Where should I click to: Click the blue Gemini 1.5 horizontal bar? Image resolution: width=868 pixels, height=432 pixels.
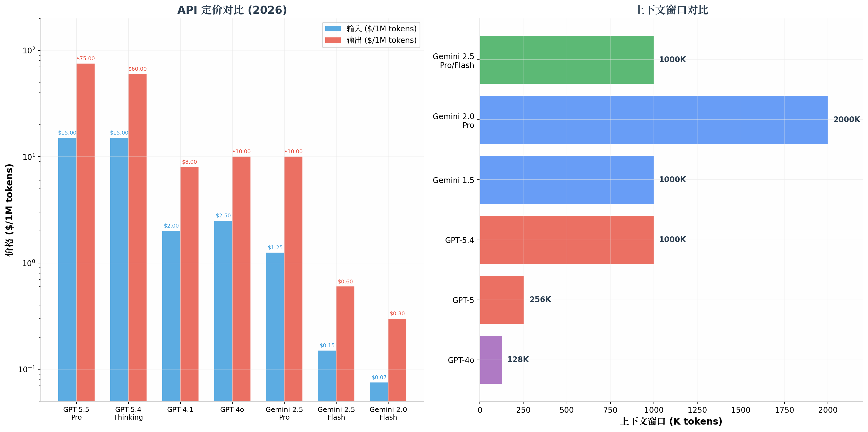567,180
